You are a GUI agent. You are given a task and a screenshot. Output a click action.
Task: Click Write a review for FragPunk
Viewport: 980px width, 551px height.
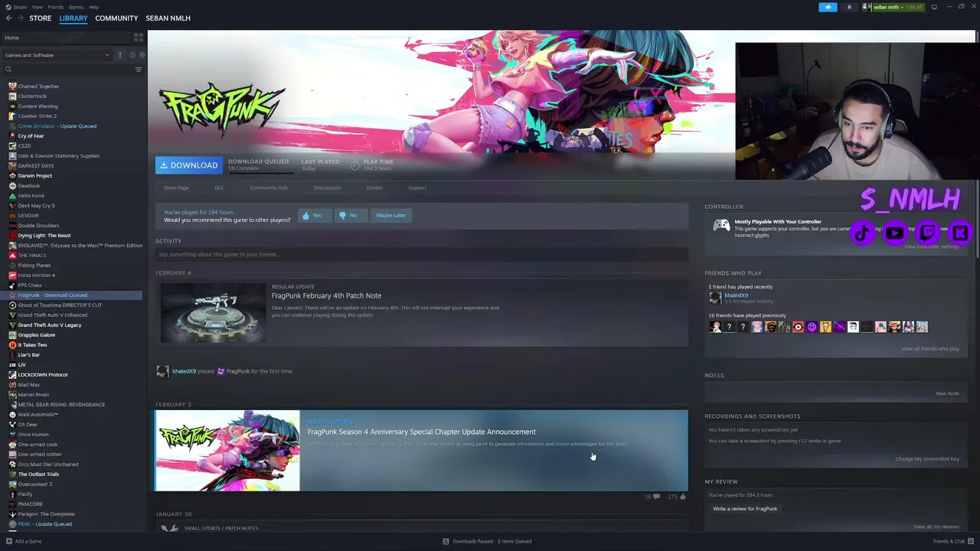(745, 509)
